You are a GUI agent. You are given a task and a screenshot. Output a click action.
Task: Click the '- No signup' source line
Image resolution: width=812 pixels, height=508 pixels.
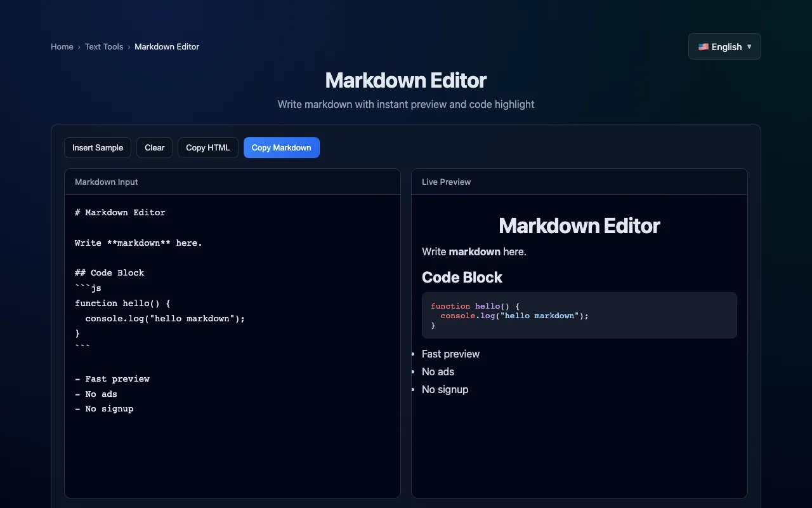click(104, 409)
